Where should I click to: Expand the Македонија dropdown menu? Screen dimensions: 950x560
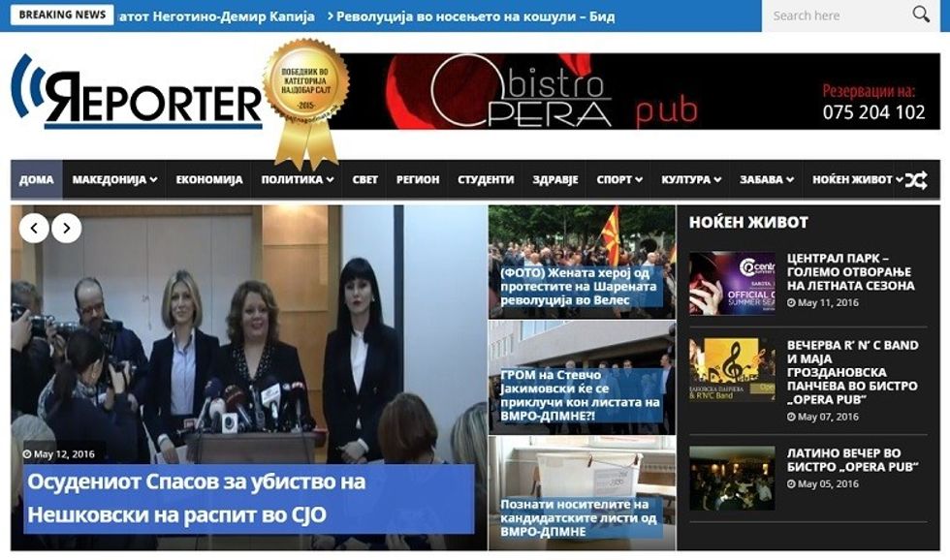[x=114, y=180]
